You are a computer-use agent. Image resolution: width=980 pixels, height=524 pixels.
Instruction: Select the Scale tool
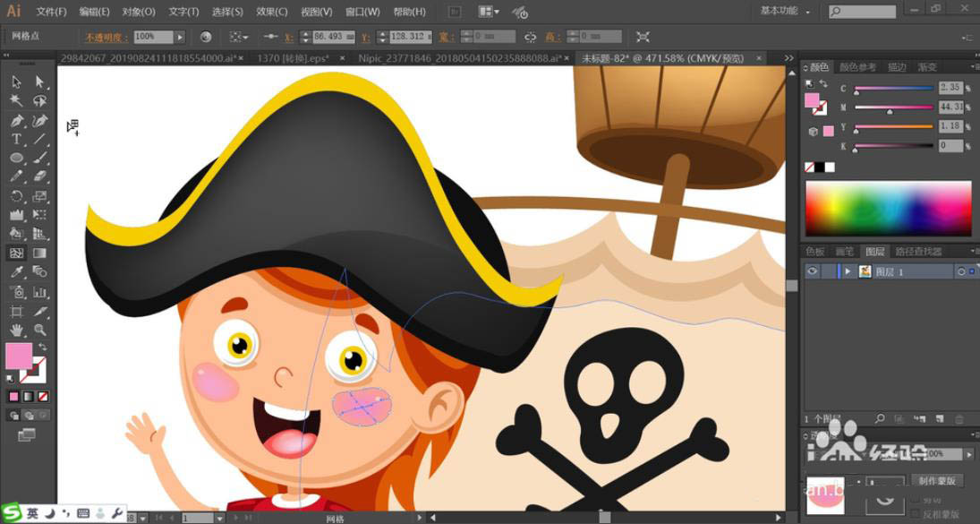pyautogui.click(x=39, y=196)
